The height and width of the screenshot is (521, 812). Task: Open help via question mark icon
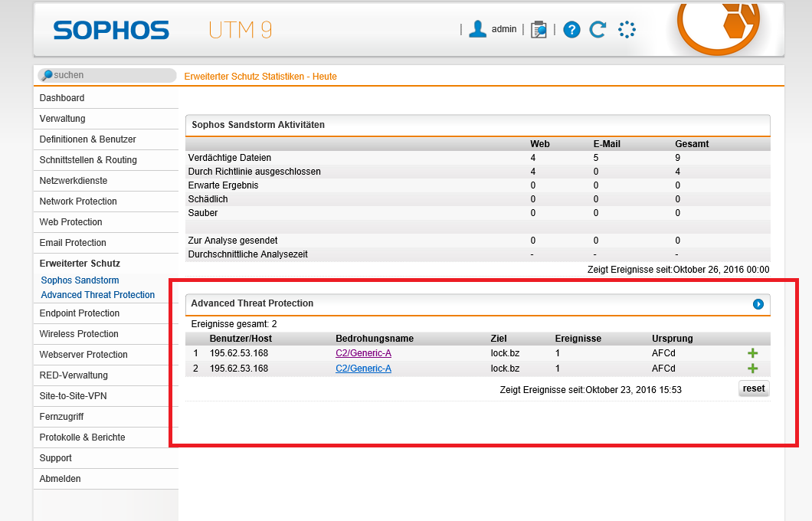click(571, 30)
